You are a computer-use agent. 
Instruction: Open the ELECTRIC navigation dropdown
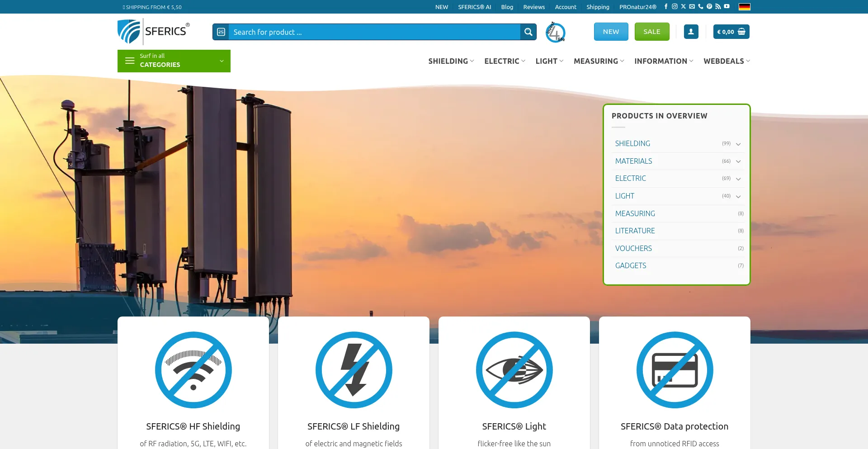click(x=505, y=61)
